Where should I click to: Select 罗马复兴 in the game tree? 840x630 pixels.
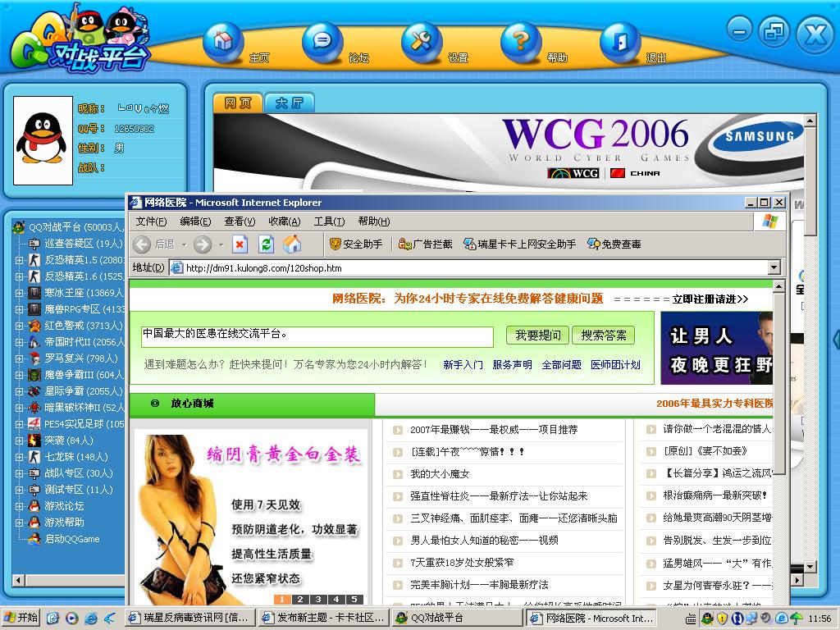(x=80, y=358)
